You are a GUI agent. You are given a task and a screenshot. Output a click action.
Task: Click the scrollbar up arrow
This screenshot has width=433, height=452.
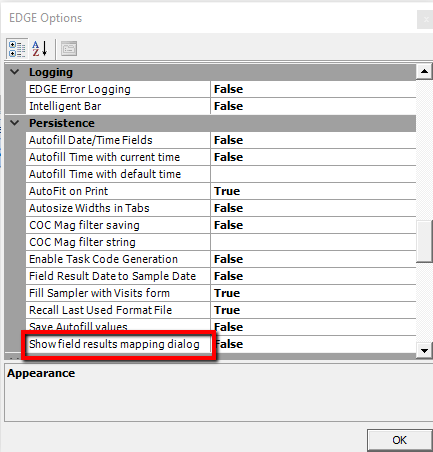click(x=424, y=71)
